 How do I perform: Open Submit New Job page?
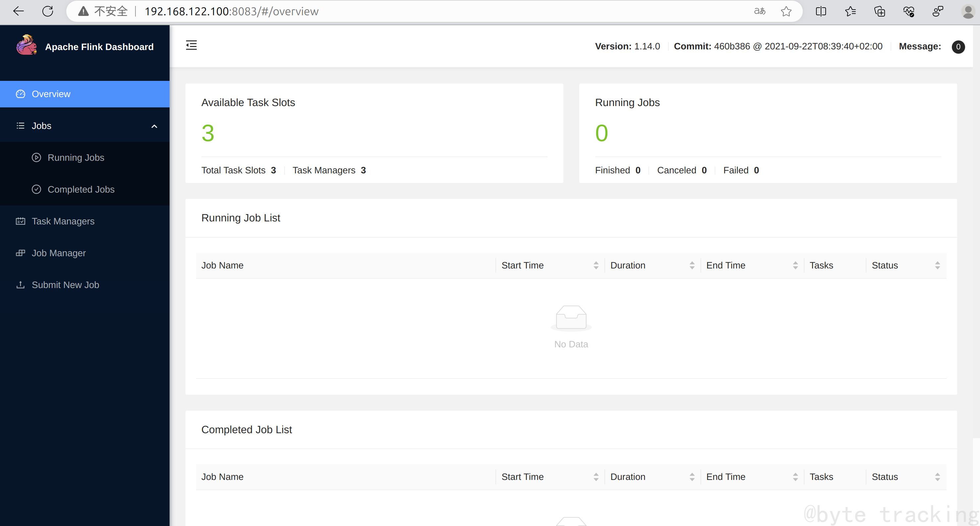click(65, 285)
